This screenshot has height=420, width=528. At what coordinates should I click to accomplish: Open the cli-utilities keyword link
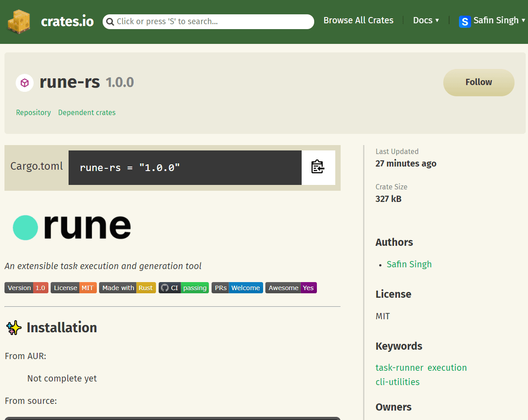(398, 382)
